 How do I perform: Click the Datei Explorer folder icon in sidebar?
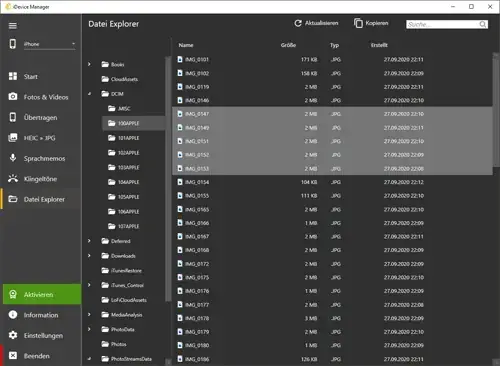point(13,199)
